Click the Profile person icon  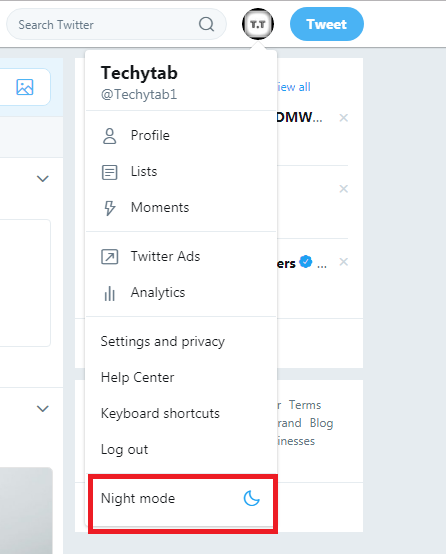(110, 136)
